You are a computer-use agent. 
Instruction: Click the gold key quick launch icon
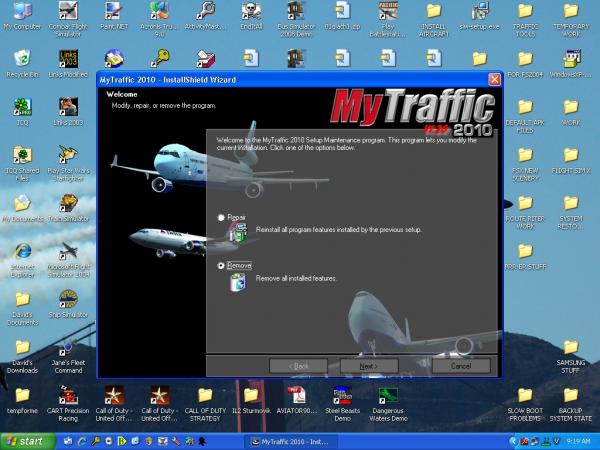pyautogui.click(x=96, y=441)
